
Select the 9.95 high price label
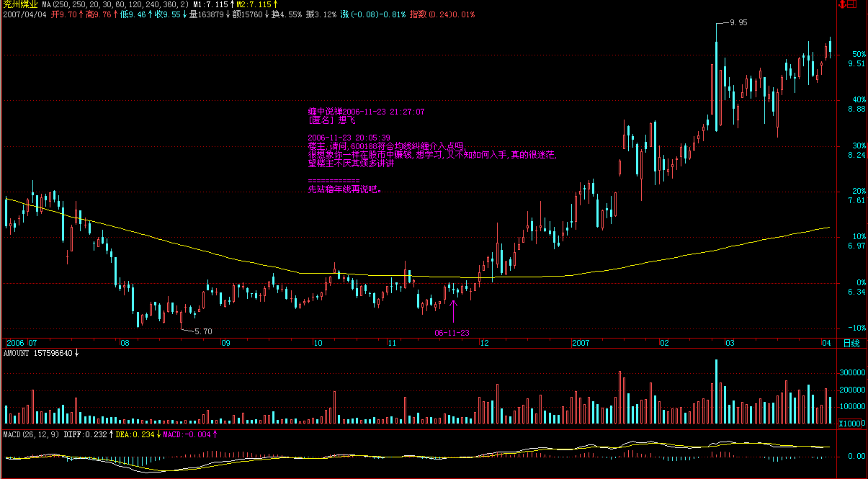pos(738,22)
